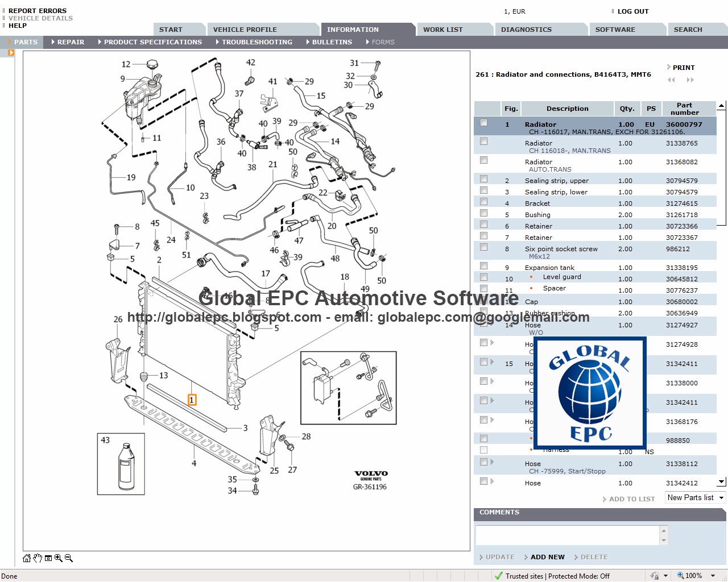This screenshot has width=728, height=582.
Task: Check the box for Radiator 31338765
Action: pos(483,142)
